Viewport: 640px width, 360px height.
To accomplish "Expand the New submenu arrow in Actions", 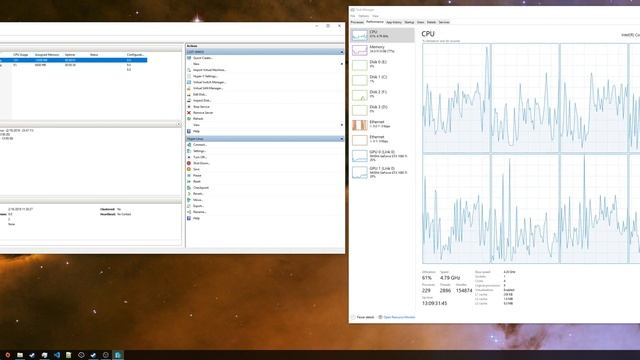I will 342,64.
